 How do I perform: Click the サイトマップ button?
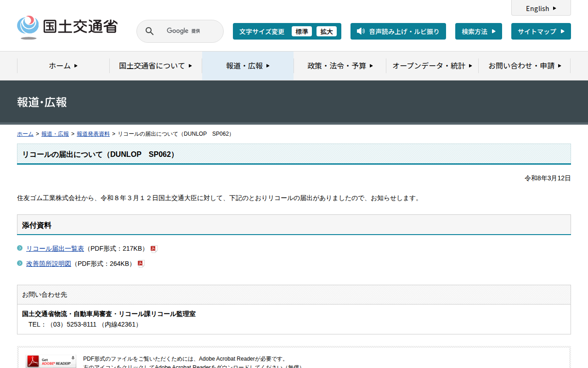pos(541,31)
